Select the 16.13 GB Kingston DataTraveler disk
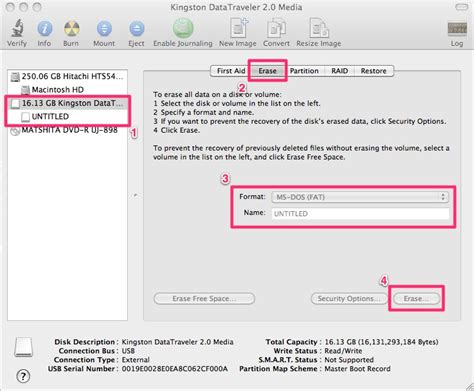 (67, 103)
